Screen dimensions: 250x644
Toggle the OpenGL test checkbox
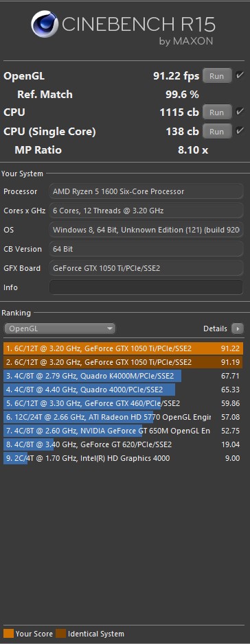(239, 75)
